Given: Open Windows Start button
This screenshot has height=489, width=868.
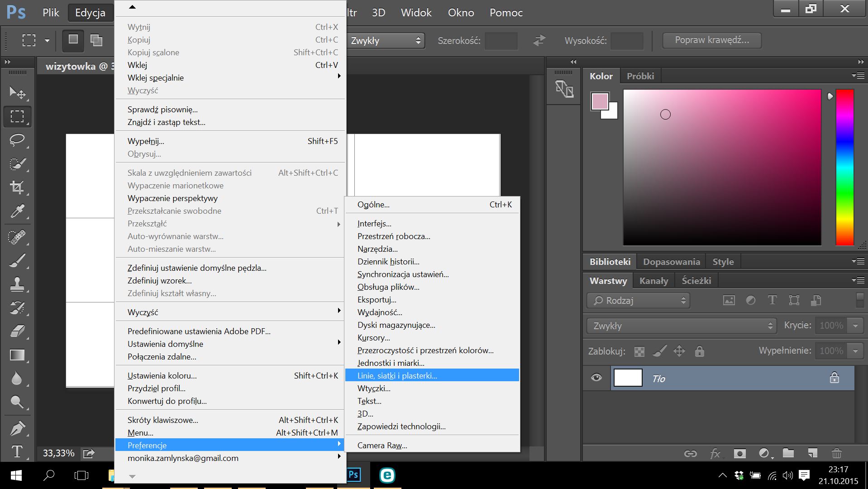Looking at the screenshot, I should pyautogui.click(x=16, y=475).
